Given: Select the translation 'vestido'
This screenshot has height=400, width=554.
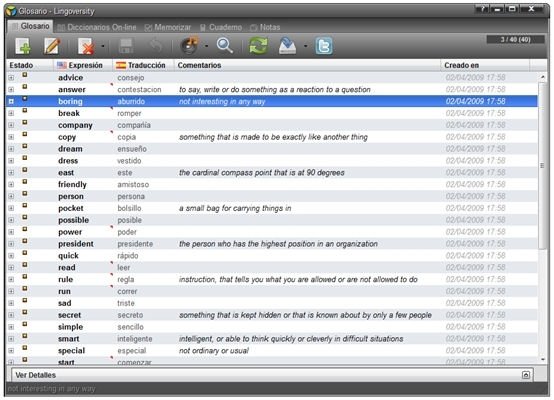Looking at the screenshot, I should pos(129,161).
